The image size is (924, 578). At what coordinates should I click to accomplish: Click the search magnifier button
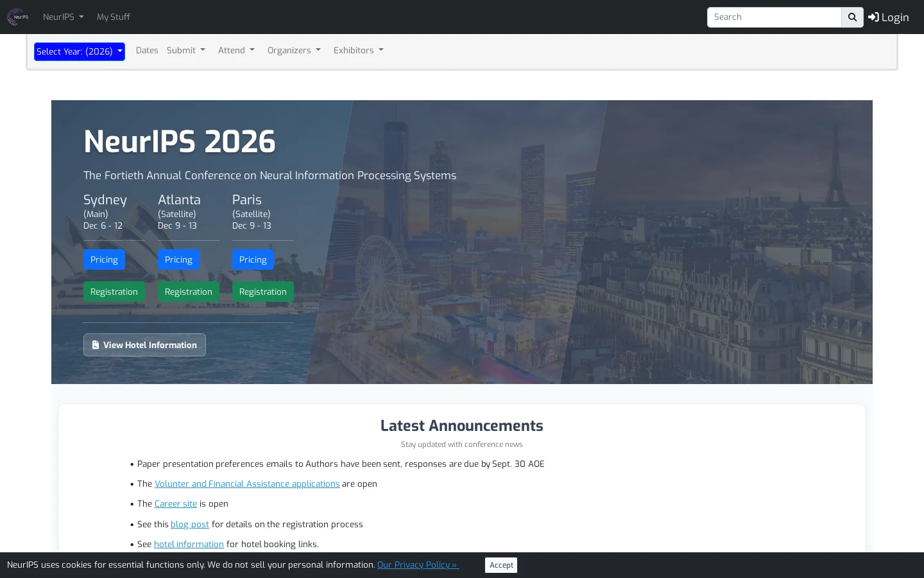pyautogui.click(x=852, y=17)
